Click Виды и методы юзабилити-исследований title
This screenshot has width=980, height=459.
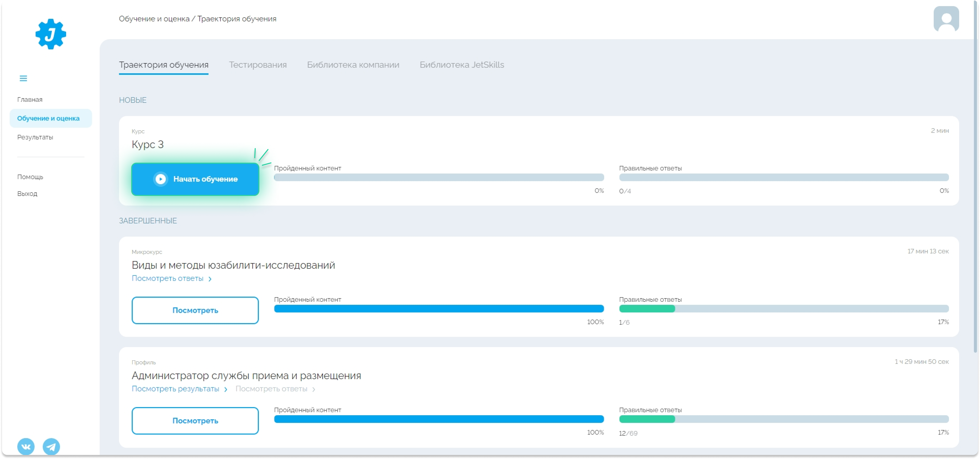point(233,265)
